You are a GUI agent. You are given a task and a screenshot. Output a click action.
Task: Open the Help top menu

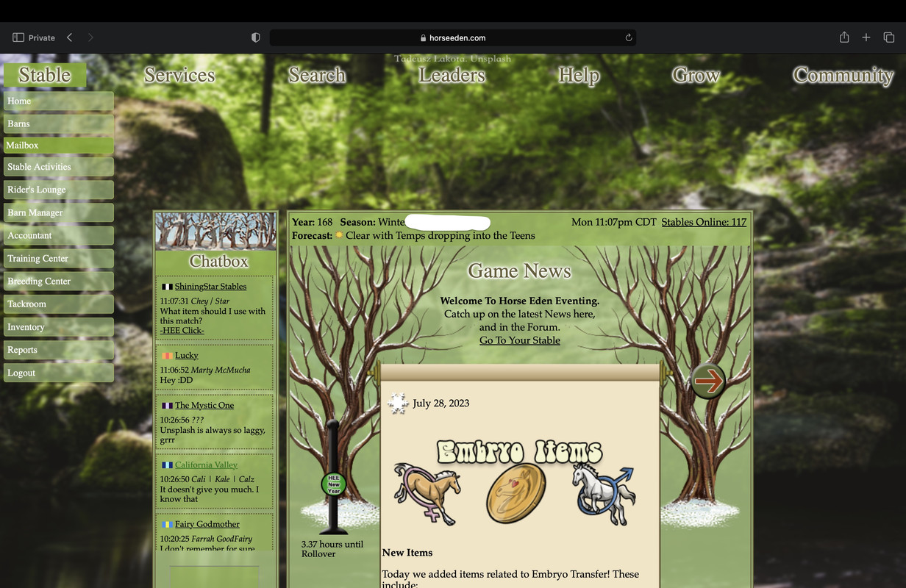(579, 75)
